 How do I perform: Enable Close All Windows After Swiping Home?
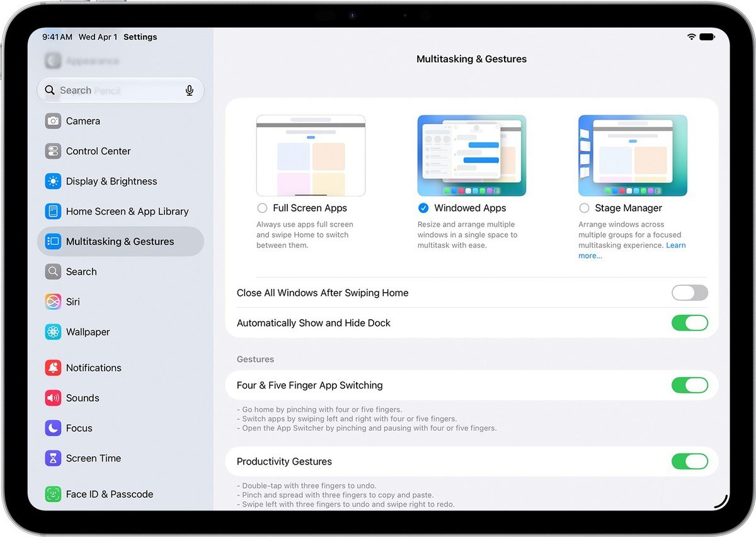(x=690, y=293)
